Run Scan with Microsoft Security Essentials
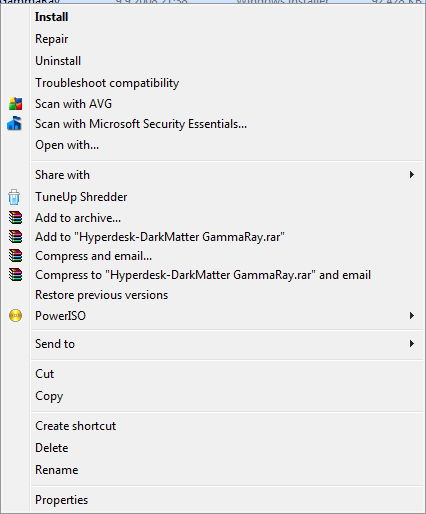 pyautogui.click(x=141, y=124)
